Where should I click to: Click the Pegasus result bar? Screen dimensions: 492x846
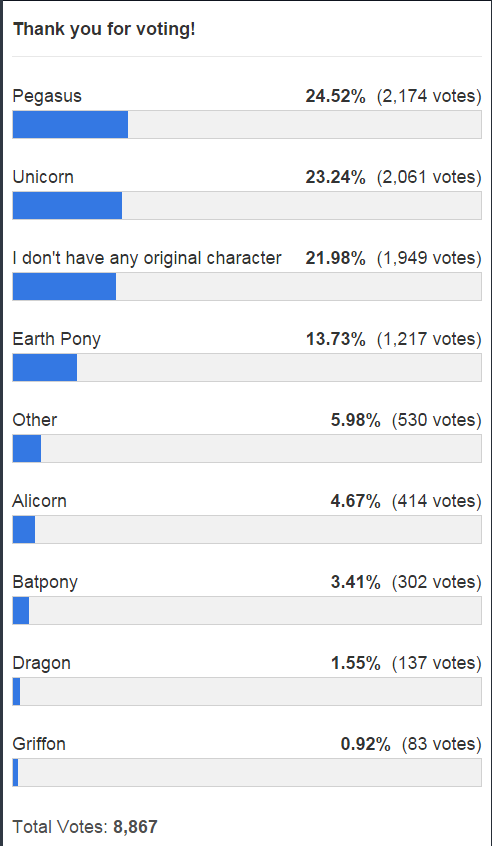[247, 125]
